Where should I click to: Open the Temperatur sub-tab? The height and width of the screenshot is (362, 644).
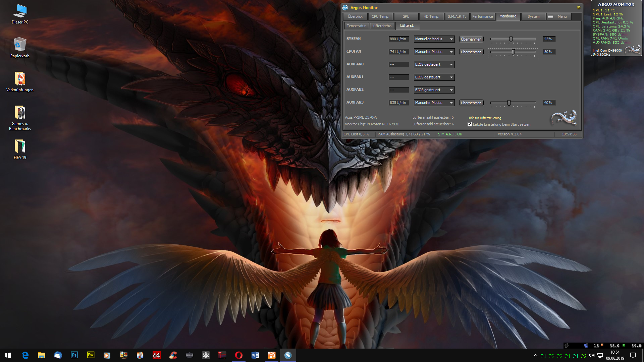pos(356,26)
